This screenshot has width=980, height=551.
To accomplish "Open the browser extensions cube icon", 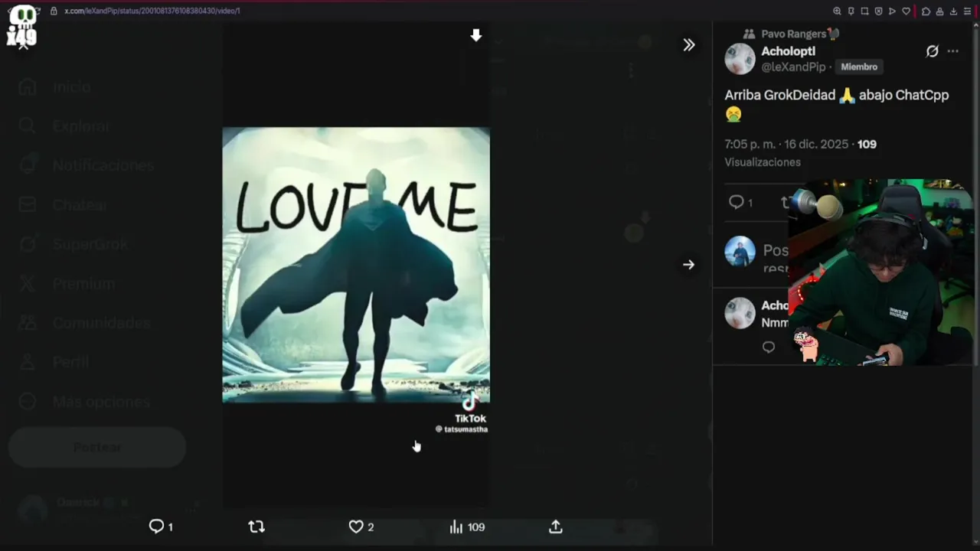I will 926,11.
